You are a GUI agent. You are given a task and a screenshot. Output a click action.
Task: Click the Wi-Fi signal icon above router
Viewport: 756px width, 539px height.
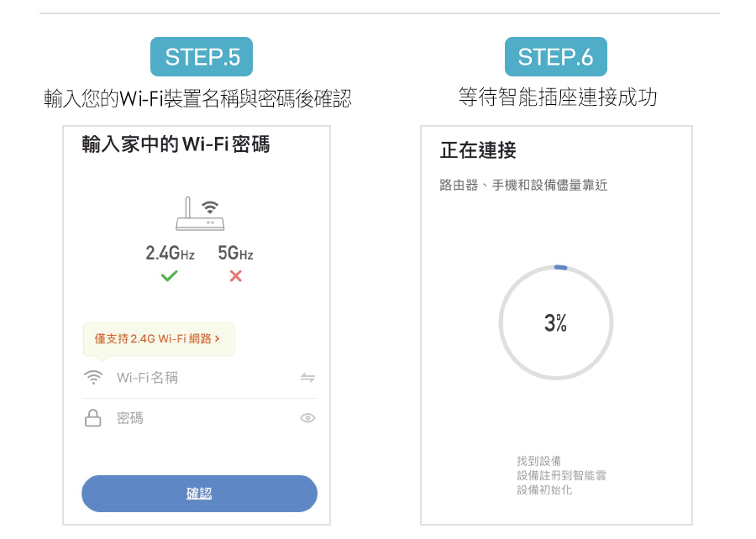pos(210,207)
